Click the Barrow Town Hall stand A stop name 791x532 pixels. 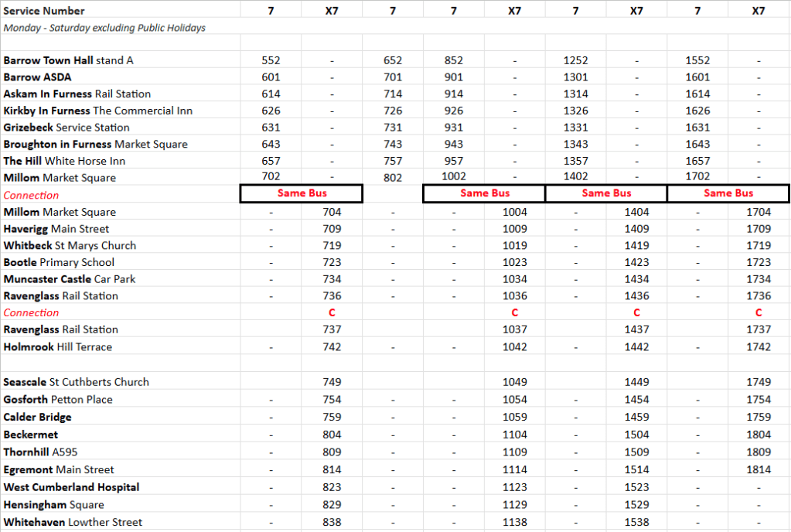point(73,60)
